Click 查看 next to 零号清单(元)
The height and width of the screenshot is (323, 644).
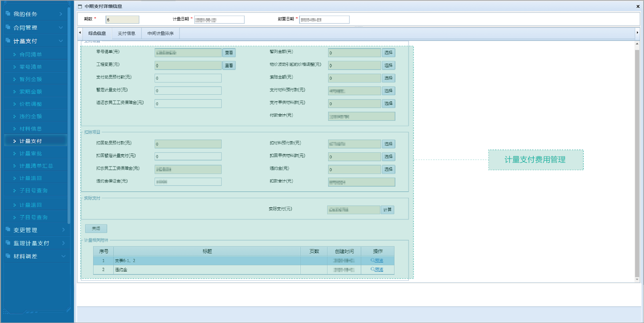coord(229,52)
